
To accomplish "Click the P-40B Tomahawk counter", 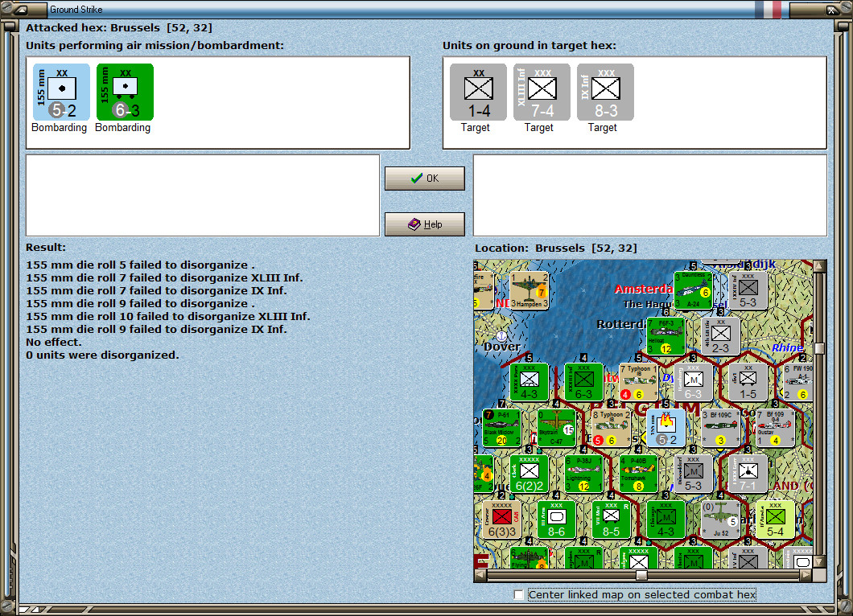I will click(638, 474).
